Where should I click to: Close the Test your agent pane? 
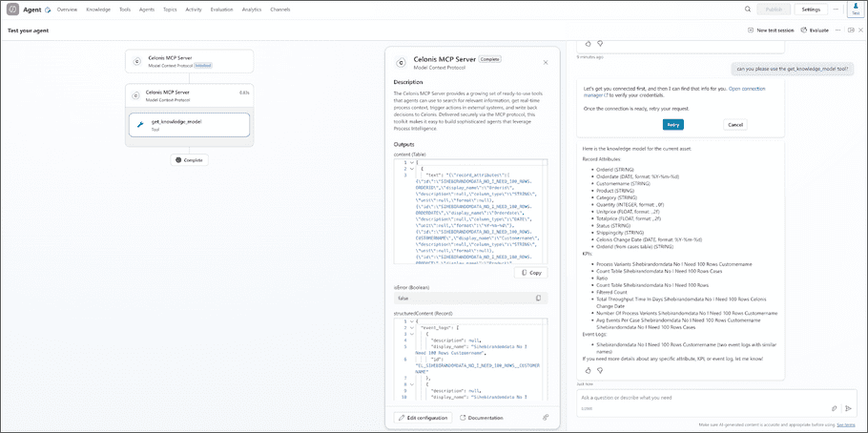click(x=859, y=31)
